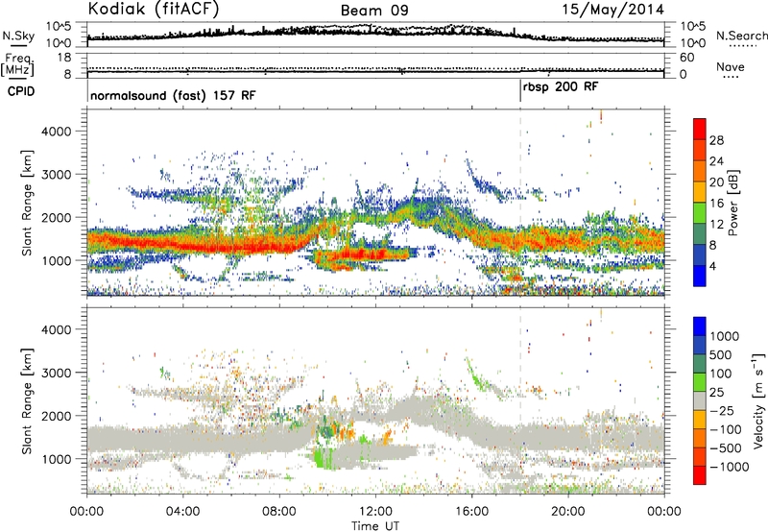Click the '500' velocity colorbar tick label

pos(722,354)
